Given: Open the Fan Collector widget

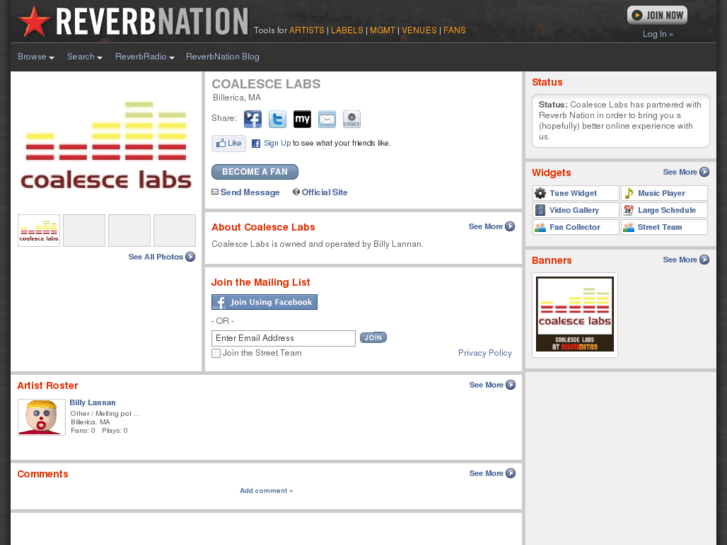Looking at the screenshot, I should [x=575, y=227].
